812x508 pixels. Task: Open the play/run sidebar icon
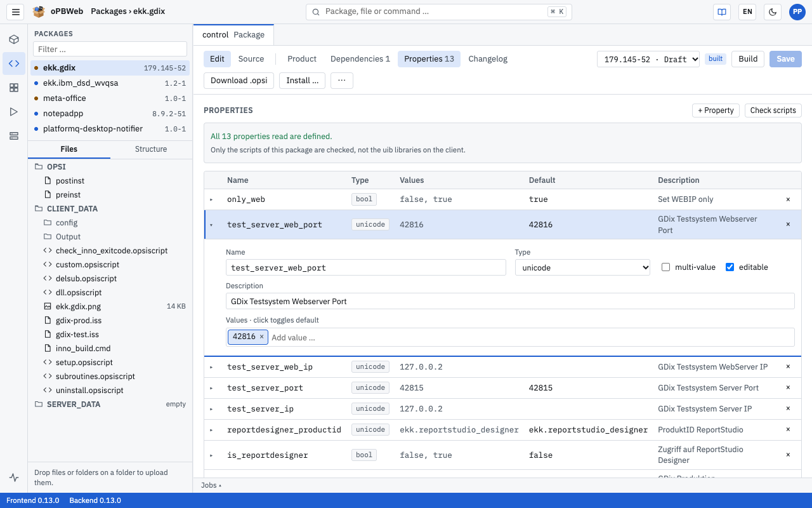click(14, 112)
